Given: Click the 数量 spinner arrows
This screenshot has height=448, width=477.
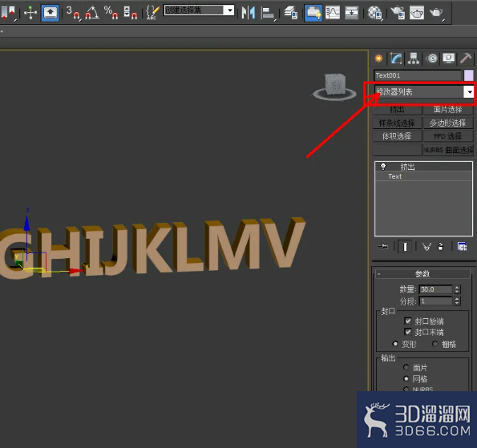Looking at the screenshot, I should pyautogui.click(x=457, y=289).
